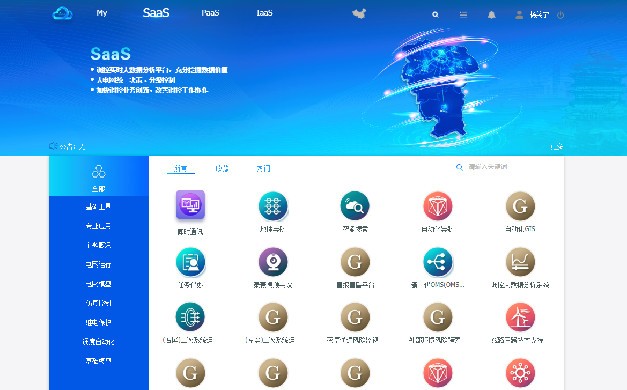Open the teal abacus grid app icon

pyautogui.click(x=273, y=206)
